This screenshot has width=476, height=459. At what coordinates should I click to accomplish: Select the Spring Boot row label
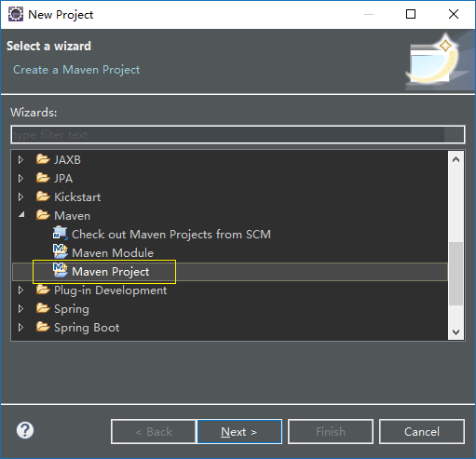coord(87,328)
